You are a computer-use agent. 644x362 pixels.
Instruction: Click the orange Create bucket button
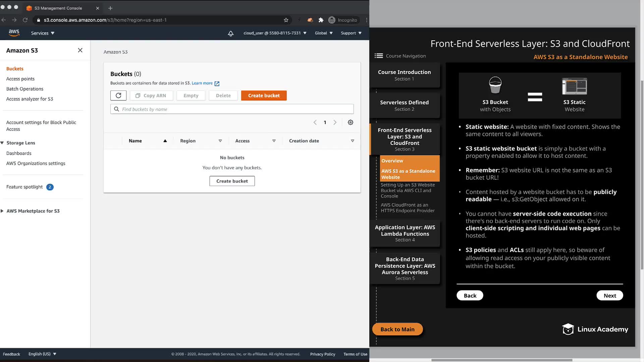coord(264,96)
